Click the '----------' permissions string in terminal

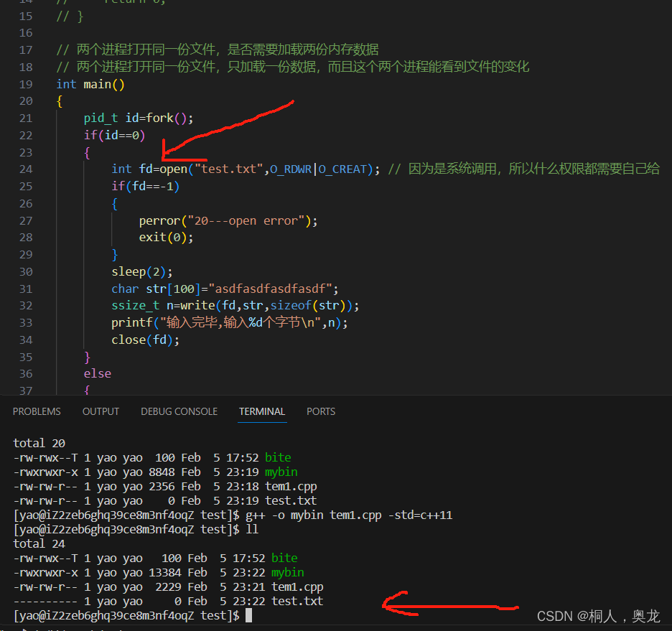[45, 602]
